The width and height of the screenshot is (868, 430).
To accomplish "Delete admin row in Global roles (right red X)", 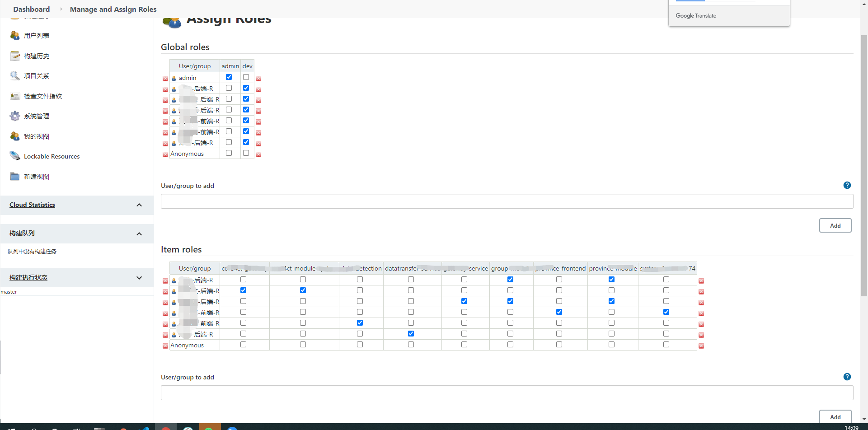I will pos(258,79).
